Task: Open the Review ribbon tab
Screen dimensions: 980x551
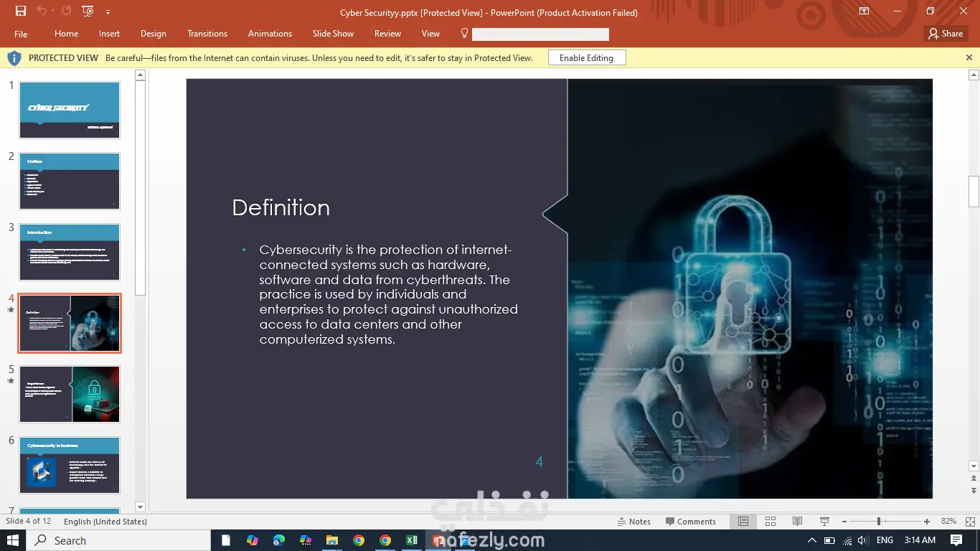Action: (387, 34)
